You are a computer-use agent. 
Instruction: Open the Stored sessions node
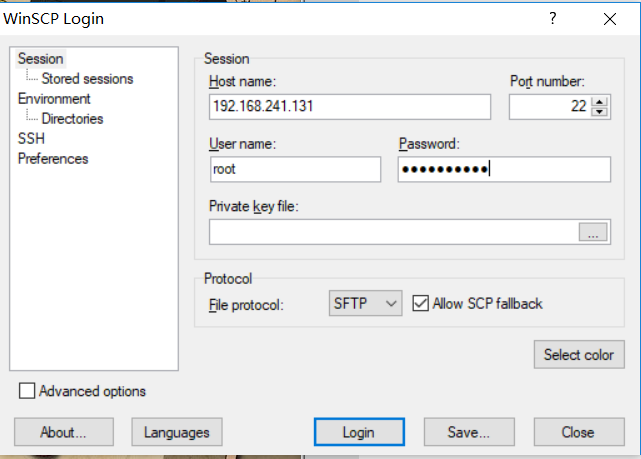coord(87,78)
